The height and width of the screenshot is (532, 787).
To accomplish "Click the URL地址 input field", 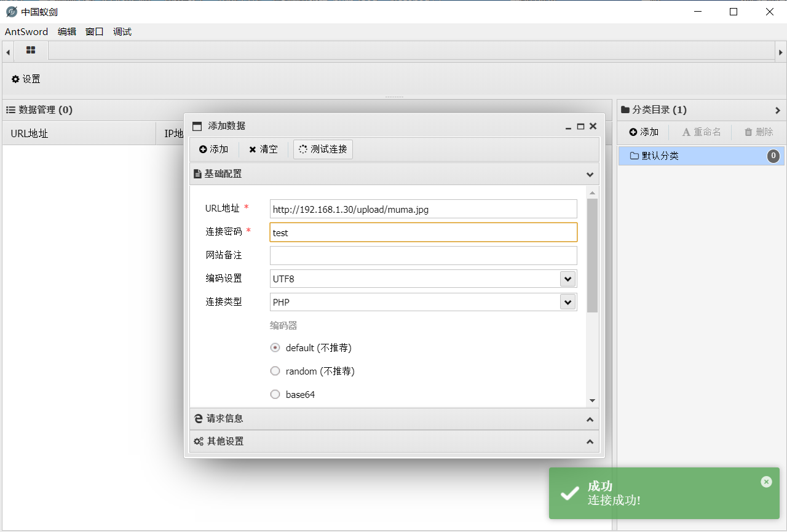I will [x=424, y=209].
